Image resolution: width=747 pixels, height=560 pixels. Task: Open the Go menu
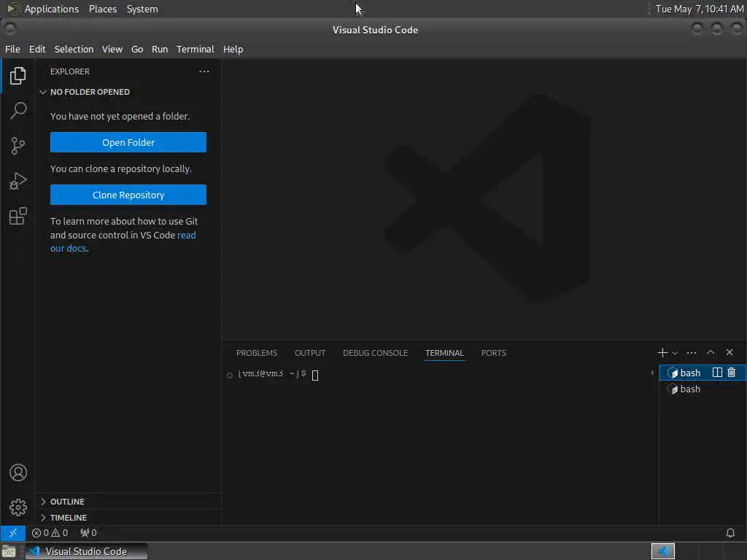pos(137,49)
